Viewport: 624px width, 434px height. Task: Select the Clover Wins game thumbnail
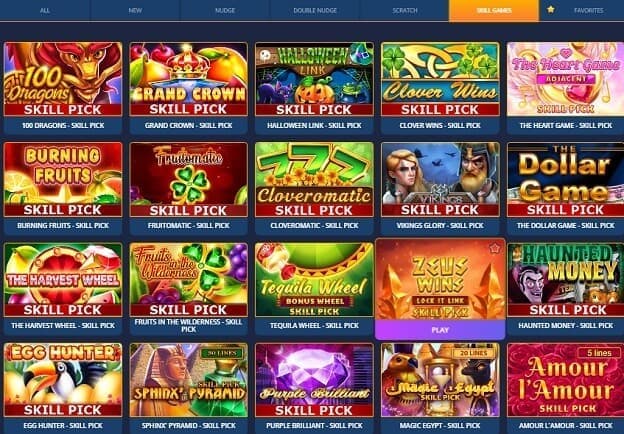coord(440,79)
